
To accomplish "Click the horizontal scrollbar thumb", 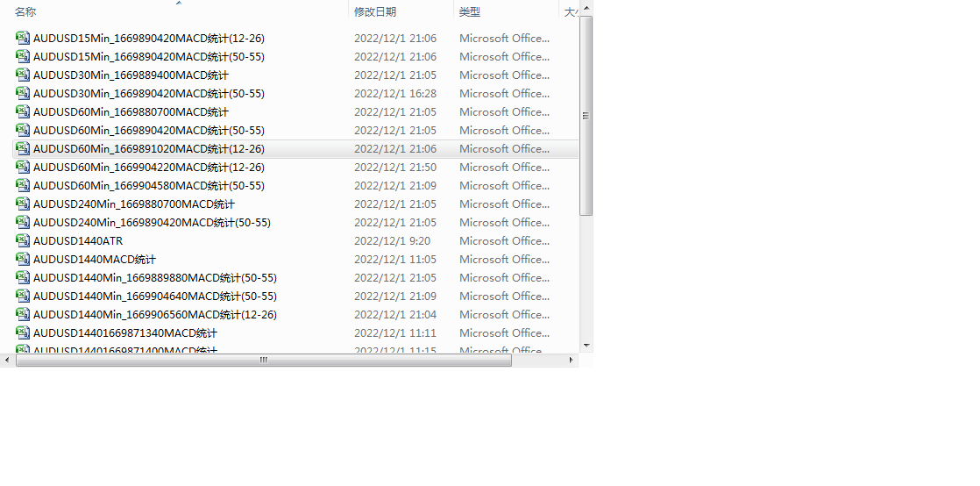I will pyautogui.click(x=264, y=361).
